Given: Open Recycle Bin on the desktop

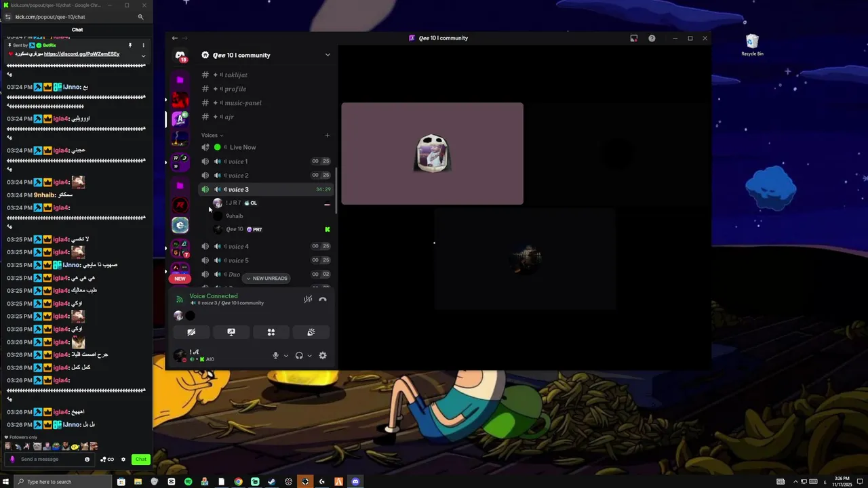Looking at the screenshot, I should pyautogui.click(x=752, y=45).
